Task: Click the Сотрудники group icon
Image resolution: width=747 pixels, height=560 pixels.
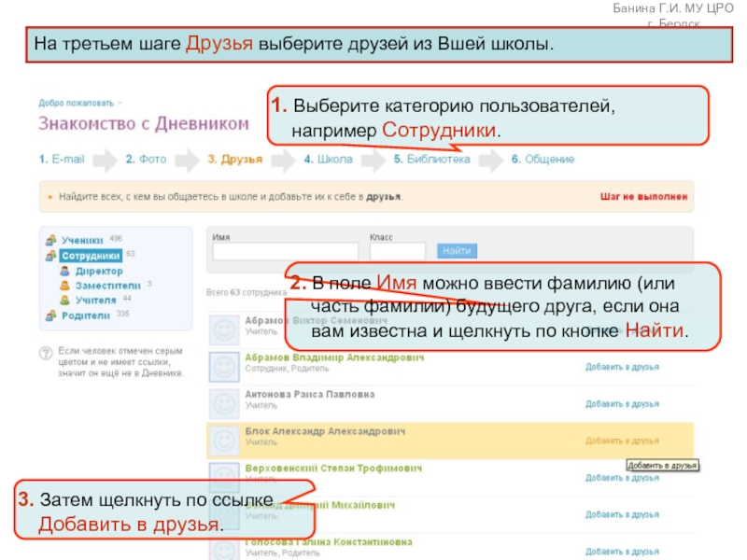Action: coord(51,256)
